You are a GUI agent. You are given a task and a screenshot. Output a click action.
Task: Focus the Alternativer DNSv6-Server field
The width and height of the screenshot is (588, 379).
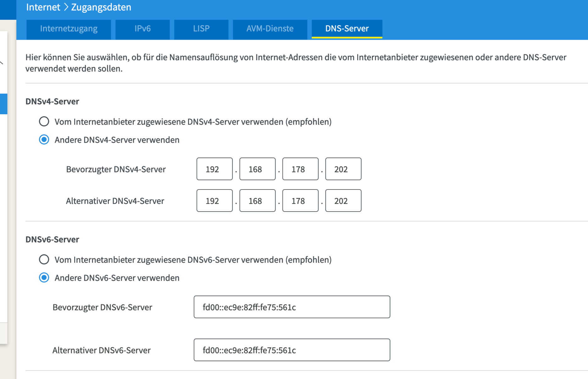pos(292,350)
